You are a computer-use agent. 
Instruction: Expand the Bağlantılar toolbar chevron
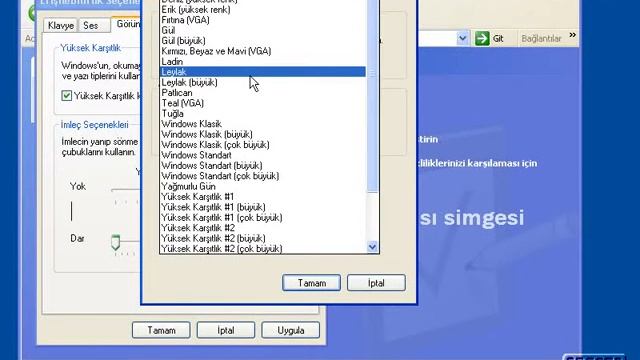pos(572,35)
